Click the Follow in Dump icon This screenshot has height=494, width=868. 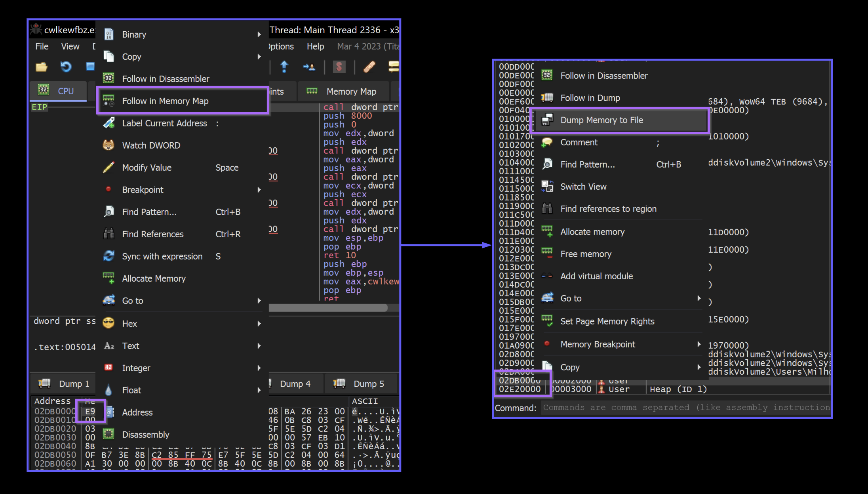(x=547, y=98)
